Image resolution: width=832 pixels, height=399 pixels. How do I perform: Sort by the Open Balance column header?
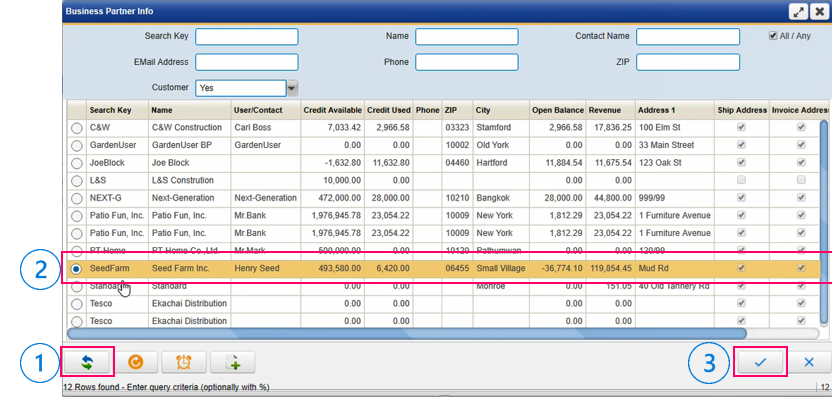tap(557, 110)
